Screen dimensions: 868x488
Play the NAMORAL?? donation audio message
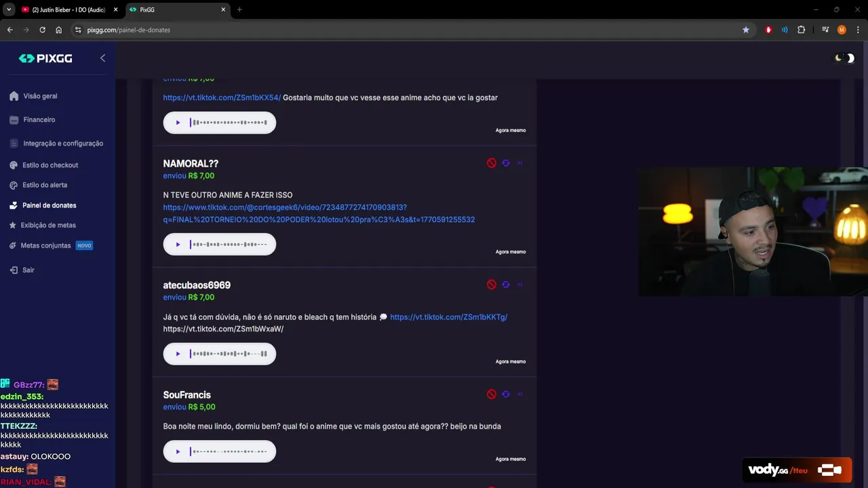coord(178,245)
